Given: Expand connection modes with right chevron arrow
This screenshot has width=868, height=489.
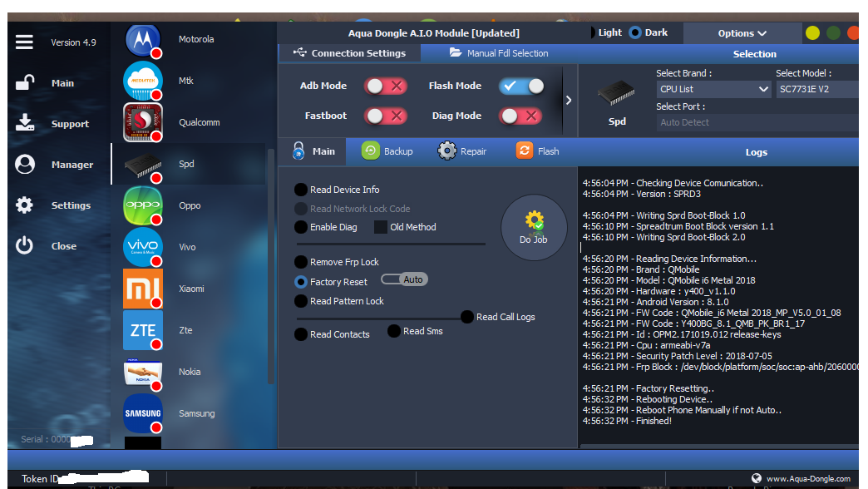Looking at the screenshot, I should [x=569, y=101].
